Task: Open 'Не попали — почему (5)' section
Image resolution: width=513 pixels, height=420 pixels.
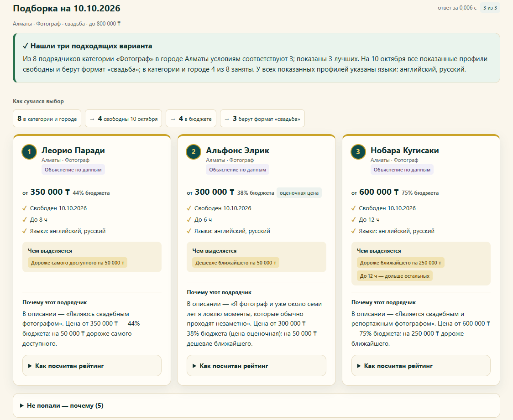Action: [x=256, y=405]
